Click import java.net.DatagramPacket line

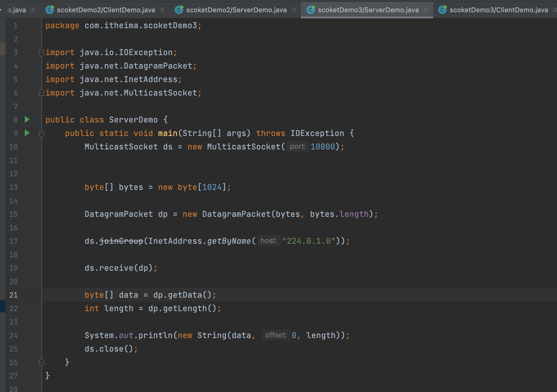click(x=121, y=66)
